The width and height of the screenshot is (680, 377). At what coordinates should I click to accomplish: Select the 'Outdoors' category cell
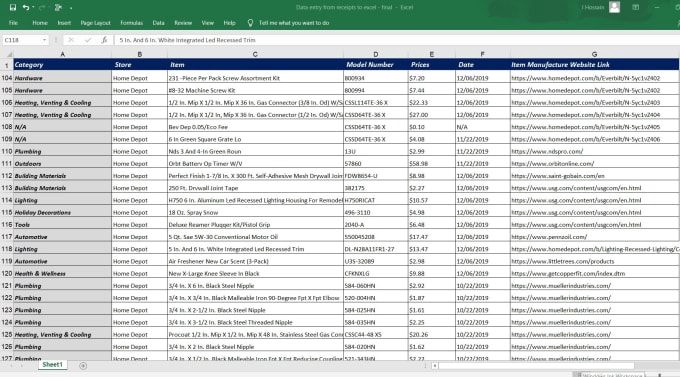62,164
